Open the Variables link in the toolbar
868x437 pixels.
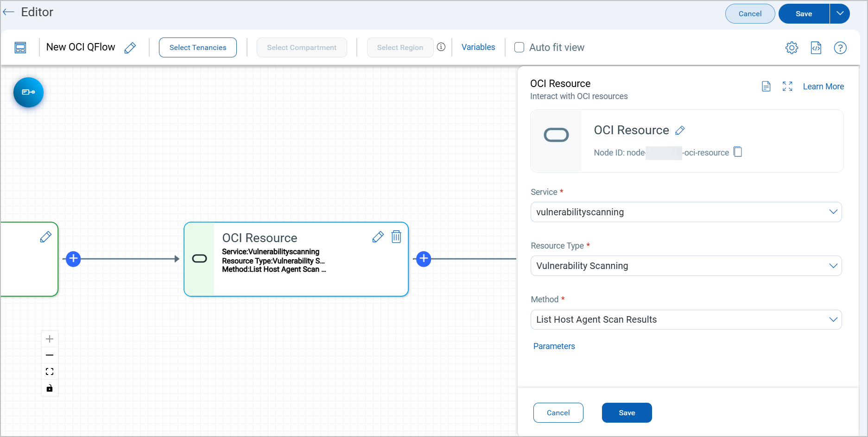(478, 47)
